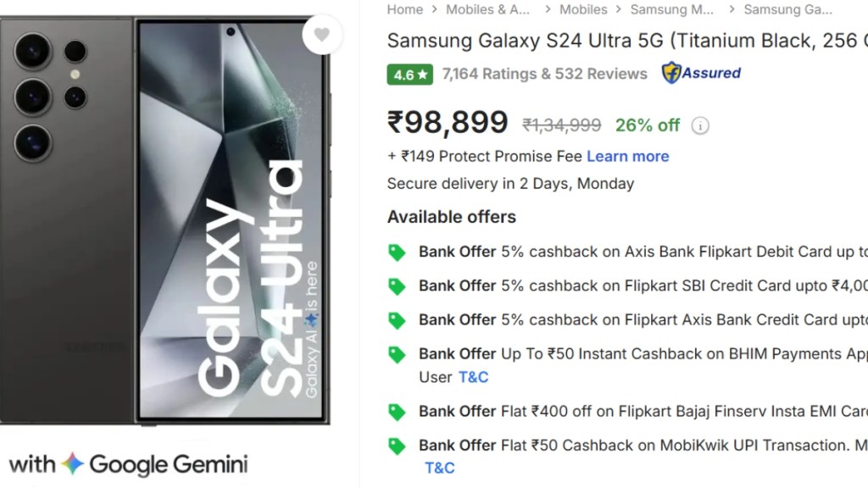
Task: Click tag icon beside Axis Bank Credit offer
Action: click(397, 320)
